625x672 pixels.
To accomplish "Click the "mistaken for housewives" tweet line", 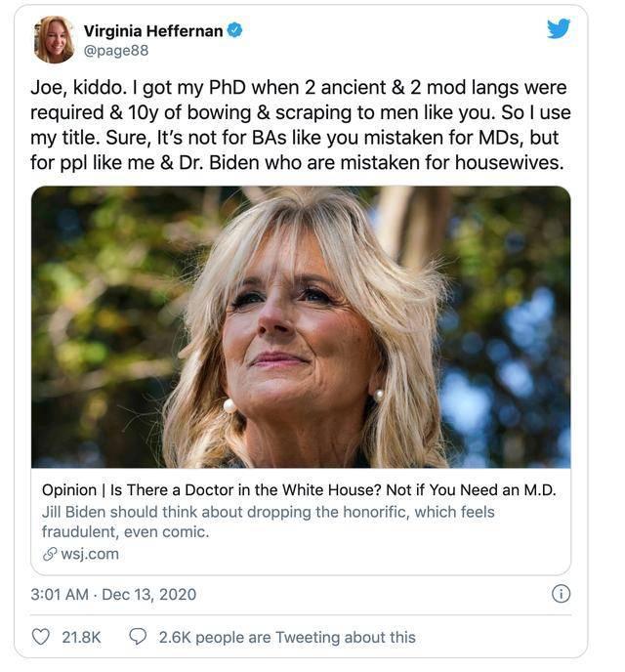I will coord(299,162).
